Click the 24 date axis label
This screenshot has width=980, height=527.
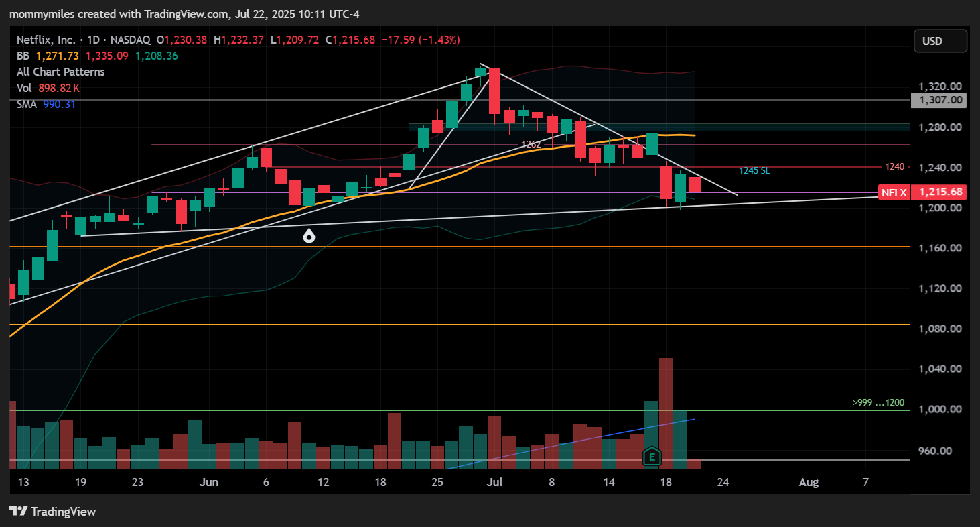click(x=723, y=482)
